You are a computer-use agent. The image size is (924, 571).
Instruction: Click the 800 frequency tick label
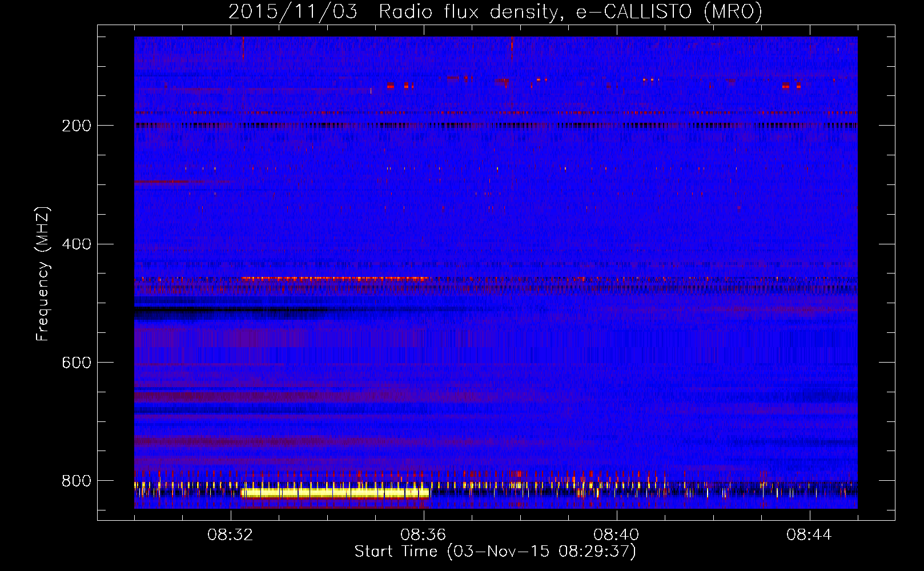coord(77,481)
